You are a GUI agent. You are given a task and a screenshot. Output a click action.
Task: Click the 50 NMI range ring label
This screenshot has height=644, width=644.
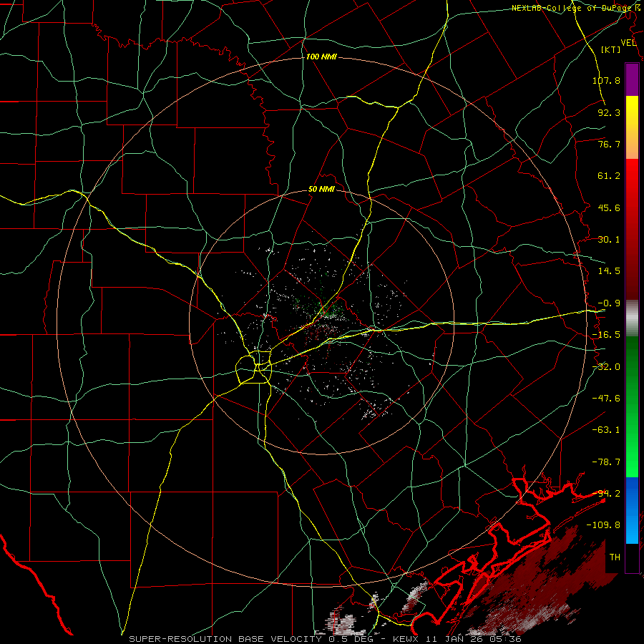321,189
